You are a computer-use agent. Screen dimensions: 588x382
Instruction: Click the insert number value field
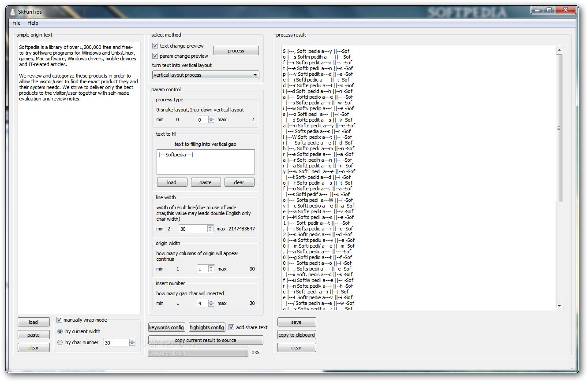[202, 303]
